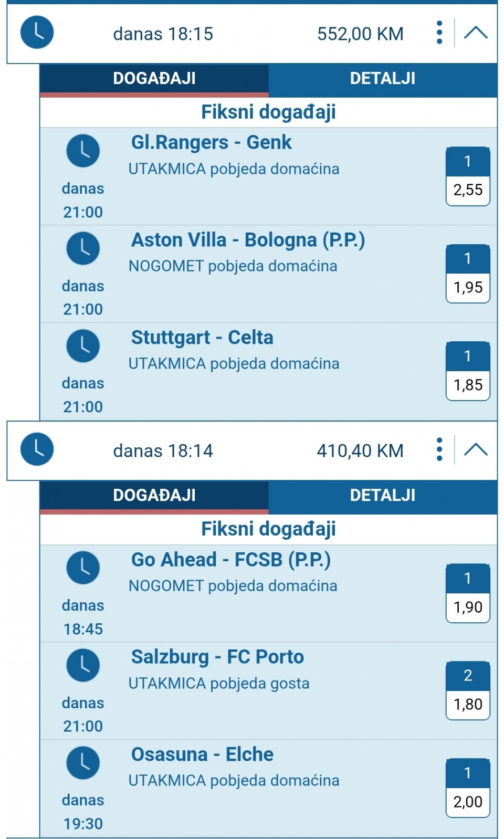The height and width of the screenshot is (839, 504).
Task: Tap clock icon beside Osasuna - Elche
Action: coord(83,763)
